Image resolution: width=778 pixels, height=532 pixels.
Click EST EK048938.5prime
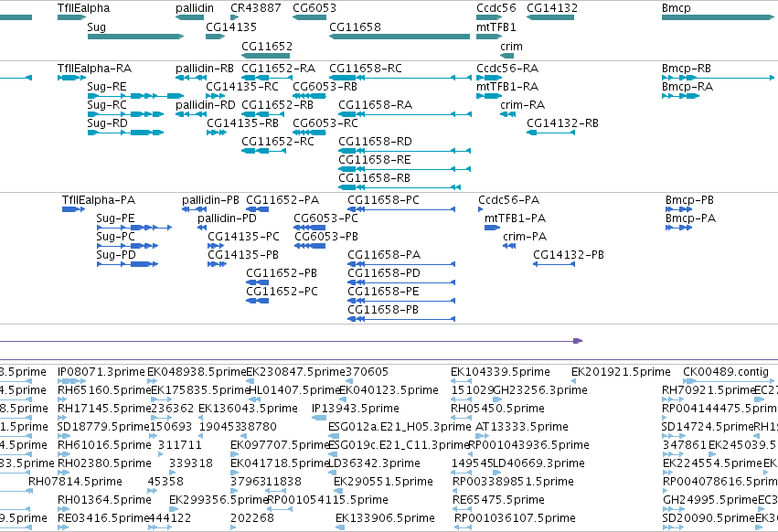153,381
